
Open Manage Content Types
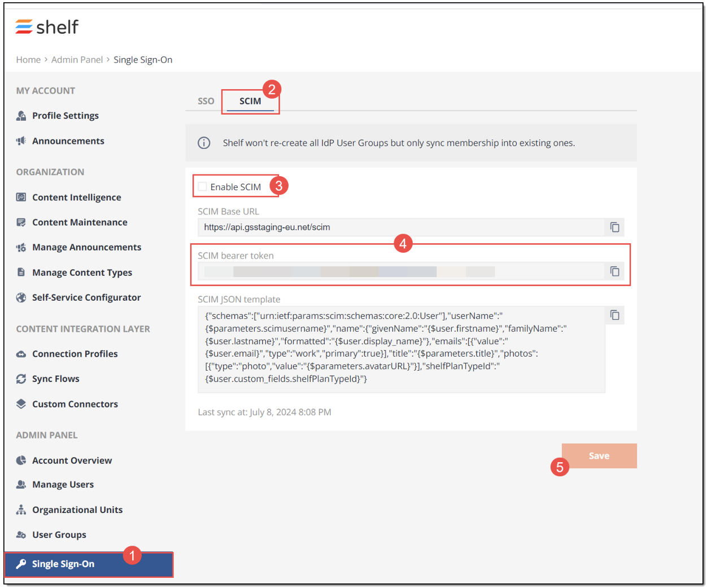click(x=82, y=273)
